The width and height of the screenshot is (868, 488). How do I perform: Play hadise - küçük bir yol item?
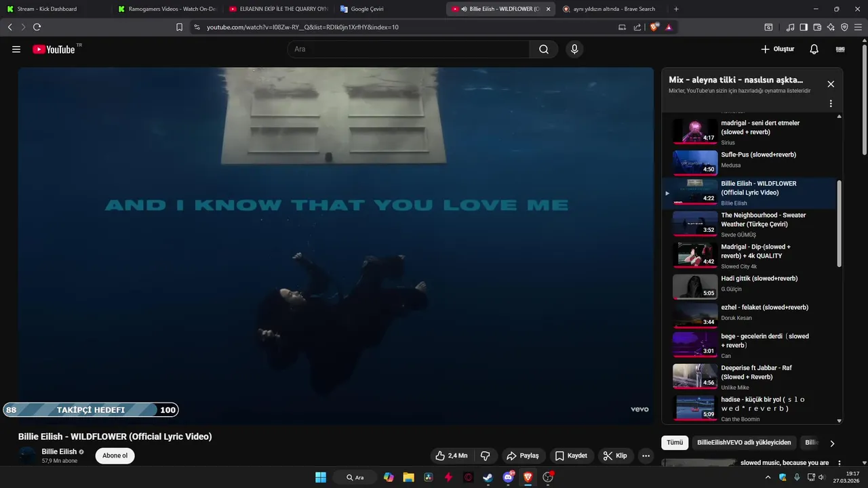pyautogui.click(x=749, y=407)
